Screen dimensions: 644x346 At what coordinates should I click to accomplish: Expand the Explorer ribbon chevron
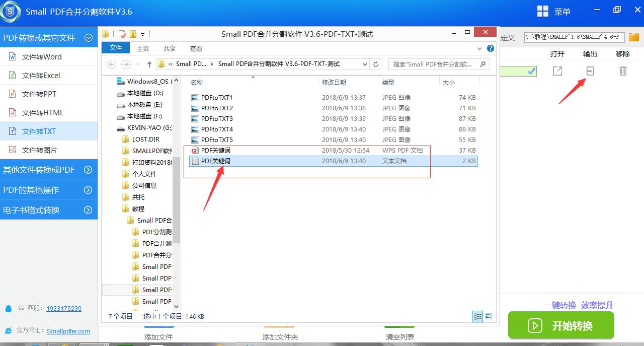point(479,48)
